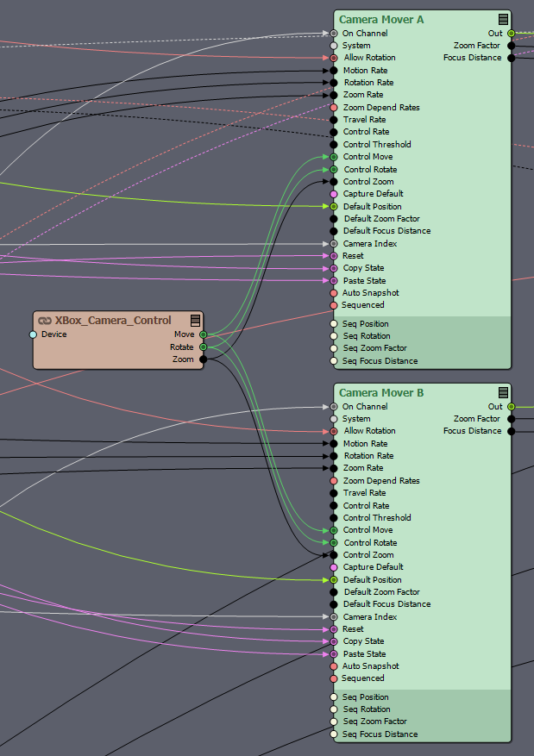Click Paste State port of Camera Mover A

(333, 281)
